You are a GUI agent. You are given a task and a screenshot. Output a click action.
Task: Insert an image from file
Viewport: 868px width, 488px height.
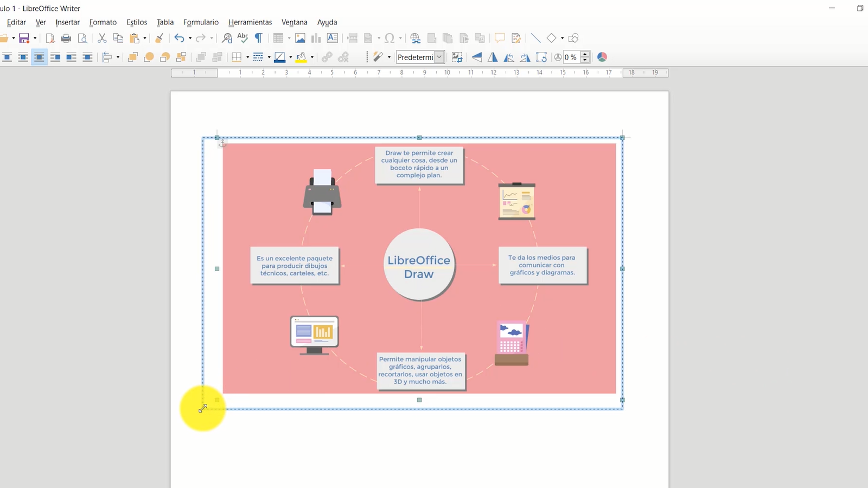click(300, 38)
